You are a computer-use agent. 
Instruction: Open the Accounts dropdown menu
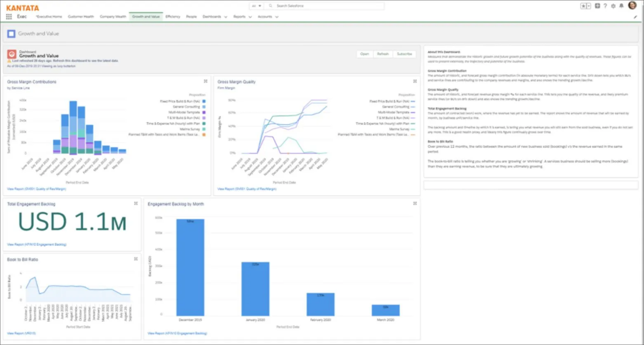(268, 16)
